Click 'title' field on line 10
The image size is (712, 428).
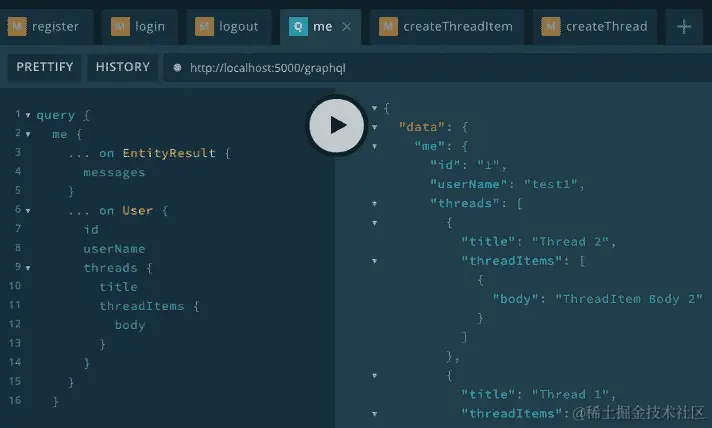click(x=118, y=287)
